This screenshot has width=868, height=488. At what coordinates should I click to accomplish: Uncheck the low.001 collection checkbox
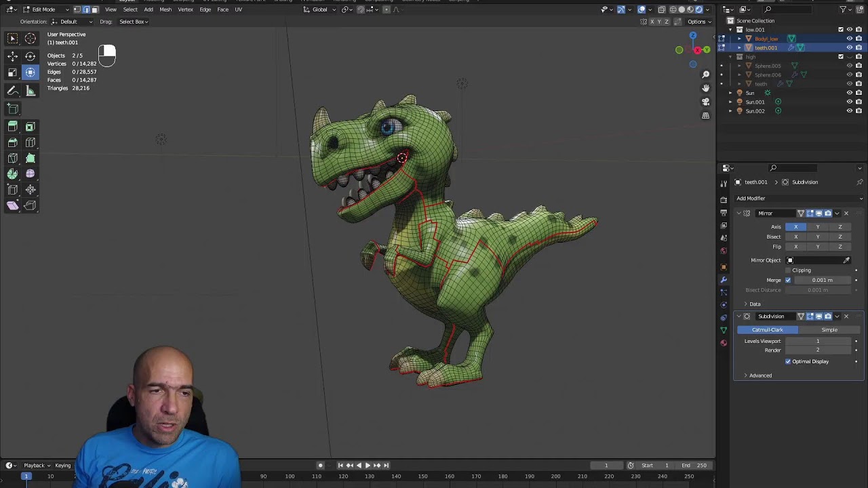coord(841,30)
